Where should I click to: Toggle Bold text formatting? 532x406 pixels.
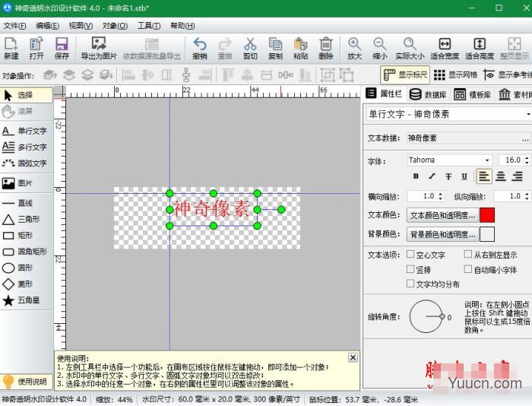[416, 176]
